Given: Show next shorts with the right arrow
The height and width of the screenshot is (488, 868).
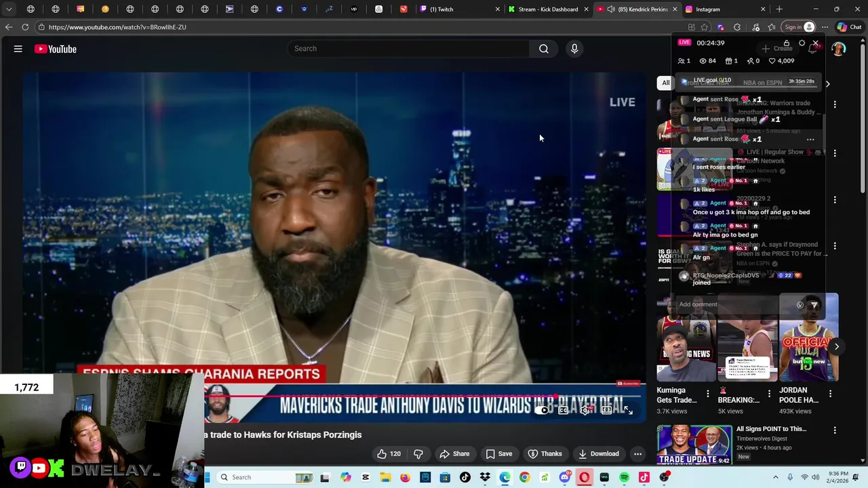Looking at the screenshot, I should coord(837,346).
